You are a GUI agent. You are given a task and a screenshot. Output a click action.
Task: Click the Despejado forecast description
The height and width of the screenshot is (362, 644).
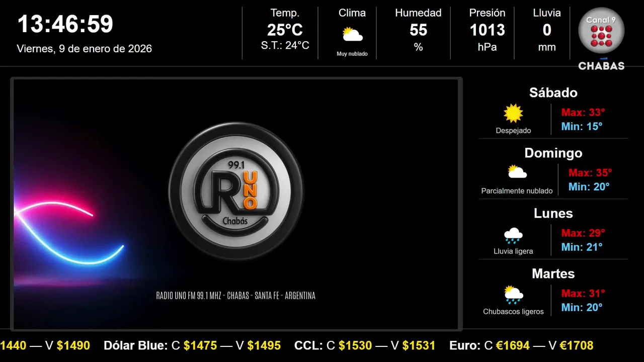(513, 131)
